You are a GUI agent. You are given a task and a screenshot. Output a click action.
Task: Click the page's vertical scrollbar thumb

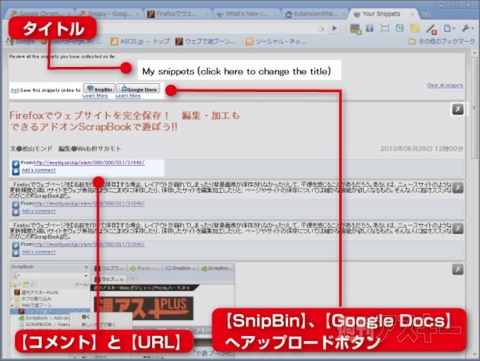[475, 108]
